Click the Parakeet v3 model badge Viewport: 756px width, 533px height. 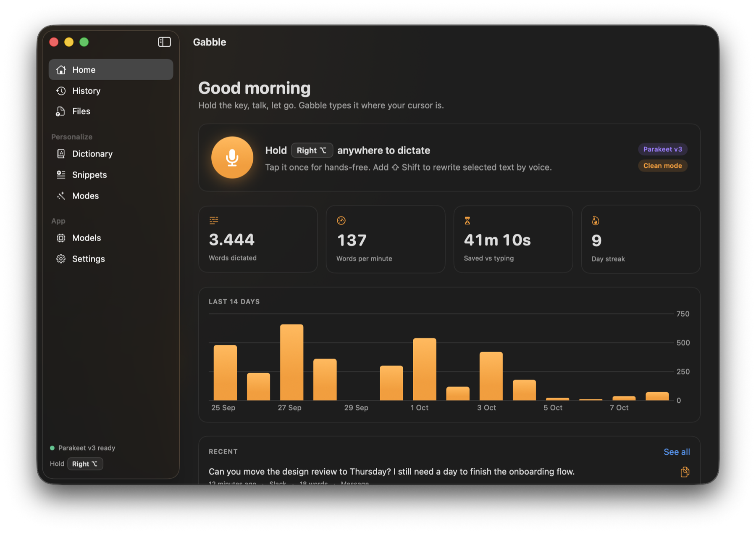coord(662,149)
